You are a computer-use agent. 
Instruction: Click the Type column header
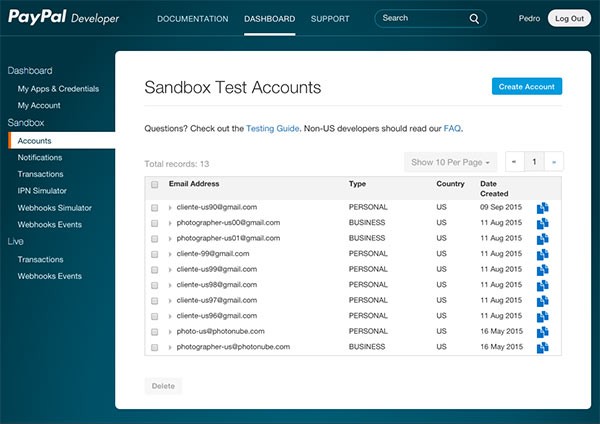coord(357,184)
